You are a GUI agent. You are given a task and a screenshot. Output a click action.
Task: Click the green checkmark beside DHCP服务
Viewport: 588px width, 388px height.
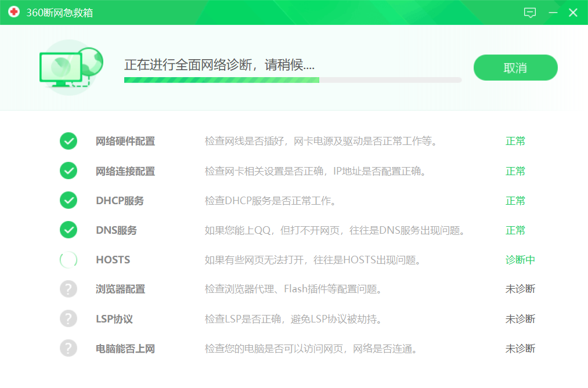pyautogui.click(x=68, y=200)
